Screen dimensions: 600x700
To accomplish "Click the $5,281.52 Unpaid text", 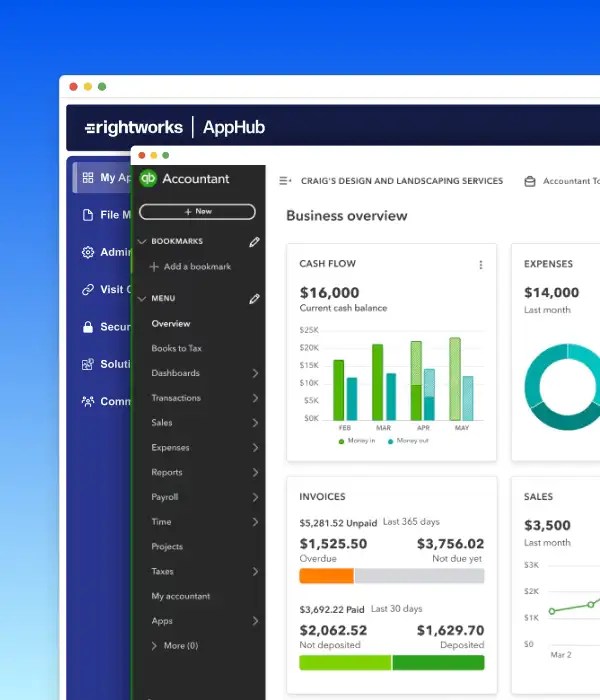I will pos(338,523).
